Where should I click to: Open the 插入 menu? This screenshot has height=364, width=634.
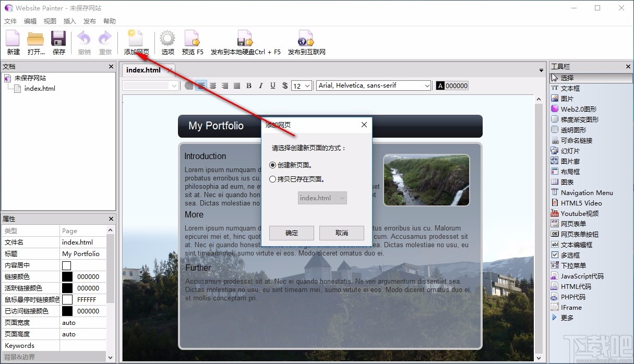pyautogui.click(x=70, y=21)
